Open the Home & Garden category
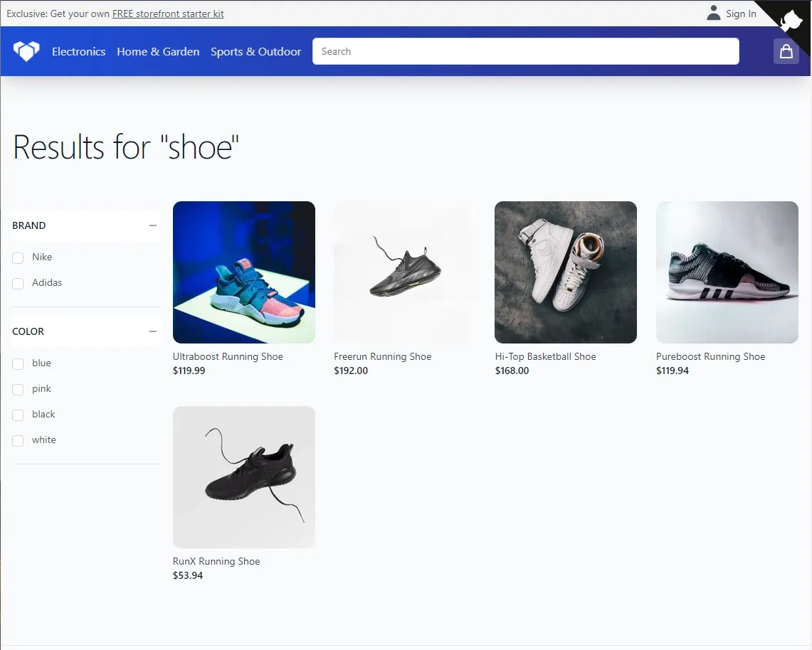Screen dimensions: 812x650 tap(158, 51)
